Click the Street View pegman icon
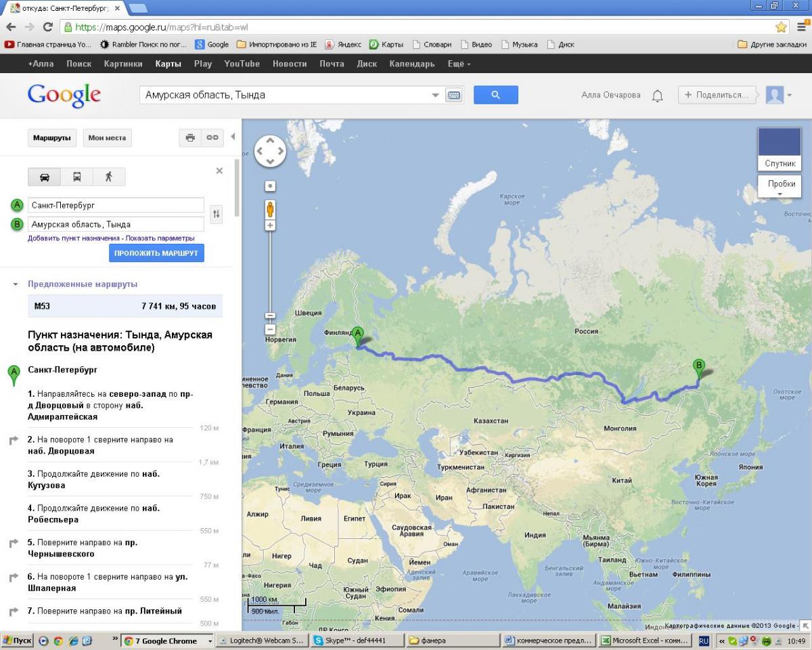The width and height of the screenshot is (812, 650). 270,208
